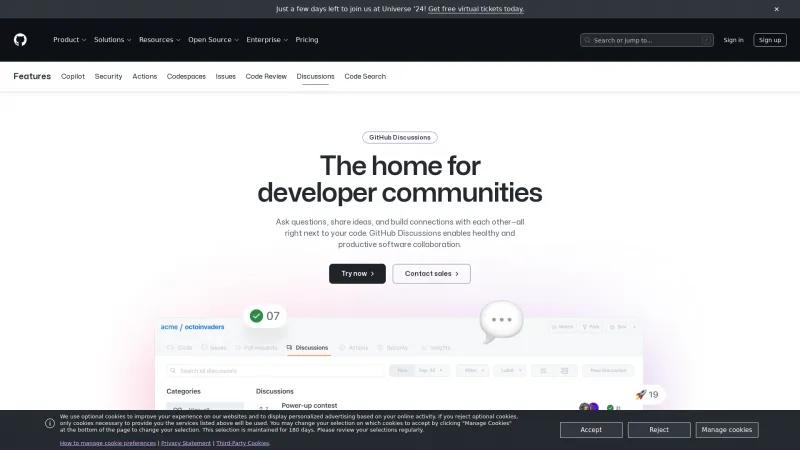Open the Features heading link

[32, 77]
